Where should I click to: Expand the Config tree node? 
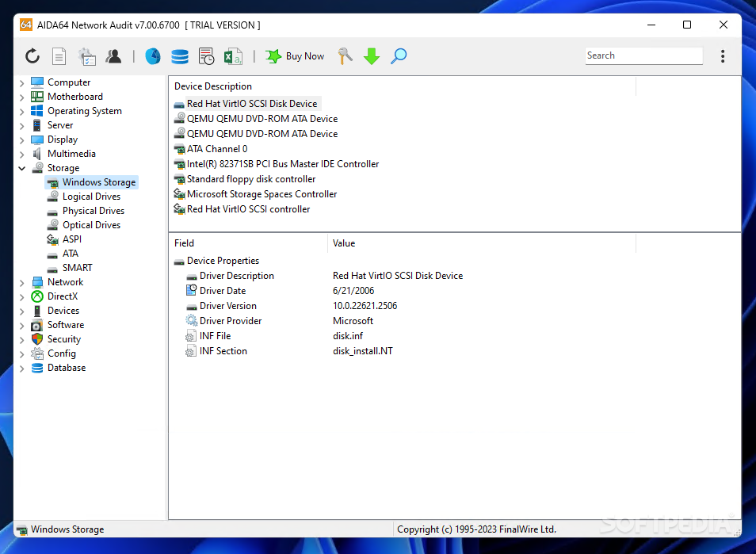(21, 354)
